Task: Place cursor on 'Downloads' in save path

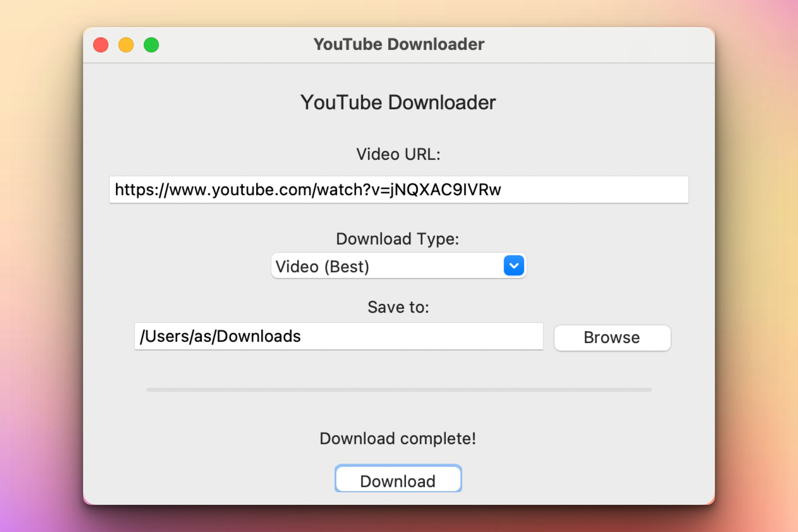Action: [258, 336]
